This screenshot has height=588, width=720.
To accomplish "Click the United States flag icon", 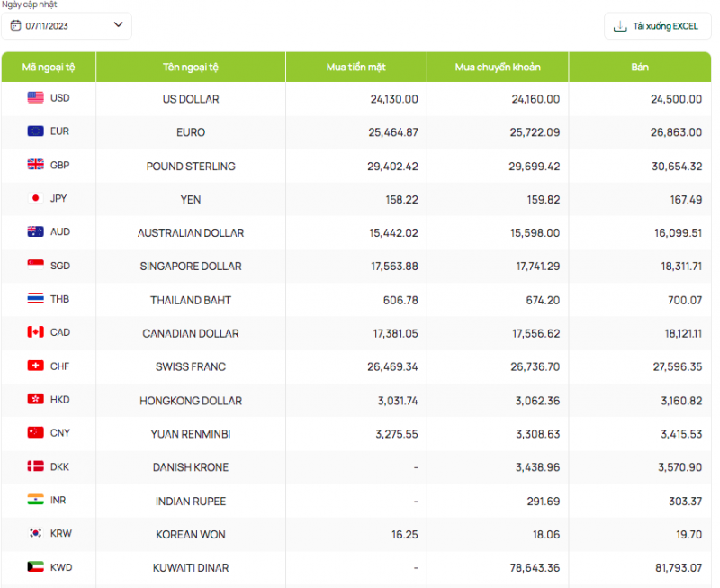I will coord(36,97).
